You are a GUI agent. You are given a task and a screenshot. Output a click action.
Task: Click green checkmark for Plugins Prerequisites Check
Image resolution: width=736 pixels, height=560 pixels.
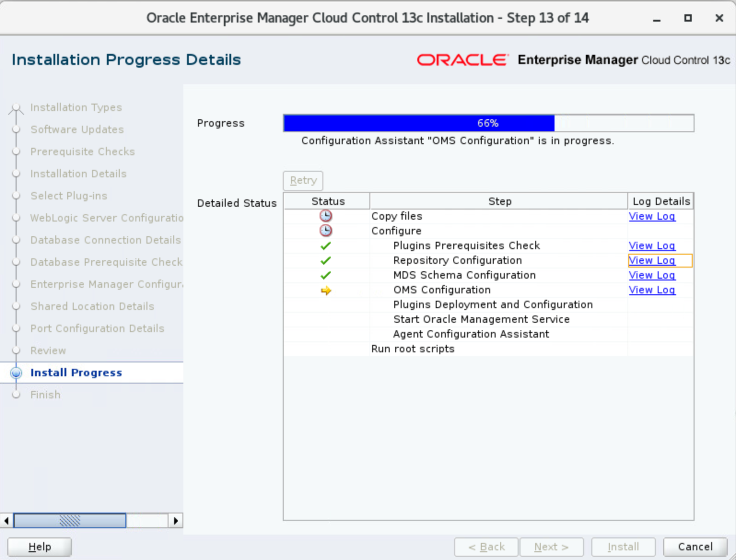point(326,246)
